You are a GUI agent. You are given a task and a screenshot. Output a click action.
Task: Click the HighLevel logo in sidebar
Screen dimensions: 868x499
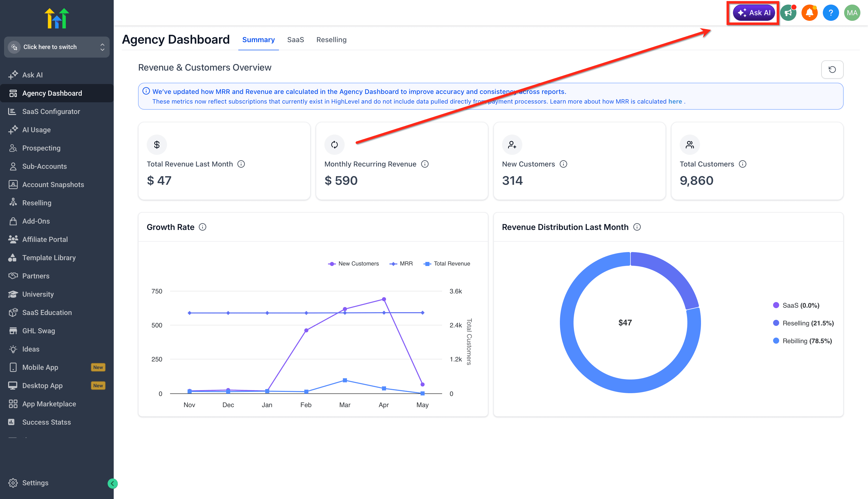(x=57, y=19)
